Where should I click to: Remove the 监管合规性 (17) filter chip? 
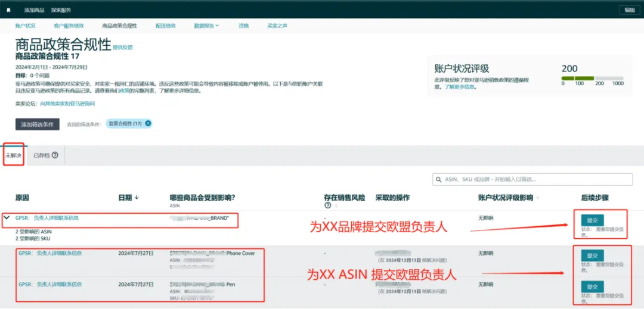point(148,123)
